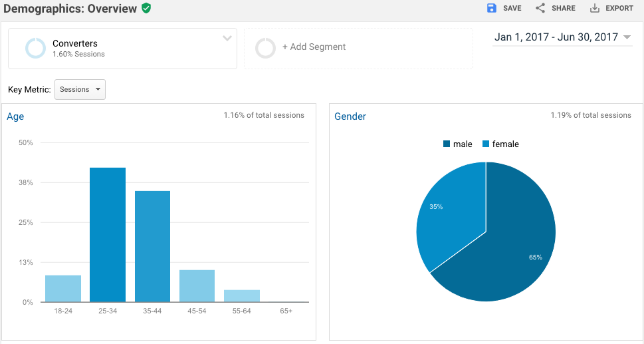The width and height of the screenshot is (644, 344).
Task: Select the 25-34 age bar
Action: 108,235
